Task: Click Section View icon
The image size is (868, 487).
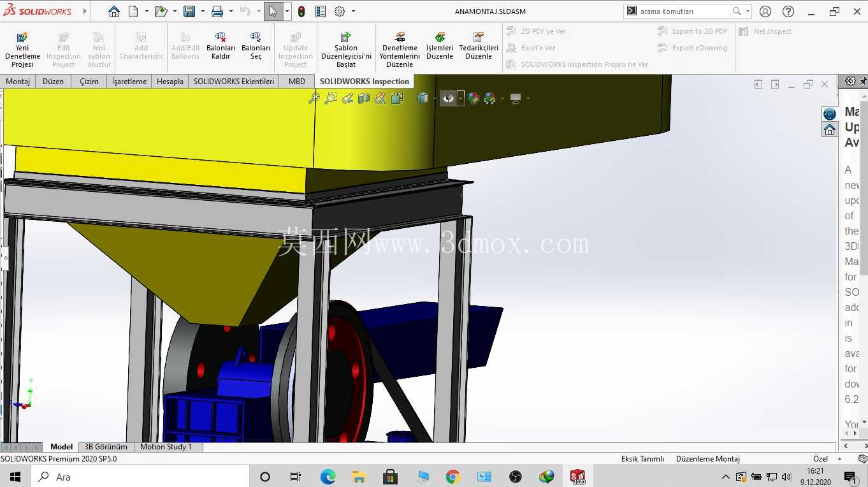Action: tap(364, 98)
